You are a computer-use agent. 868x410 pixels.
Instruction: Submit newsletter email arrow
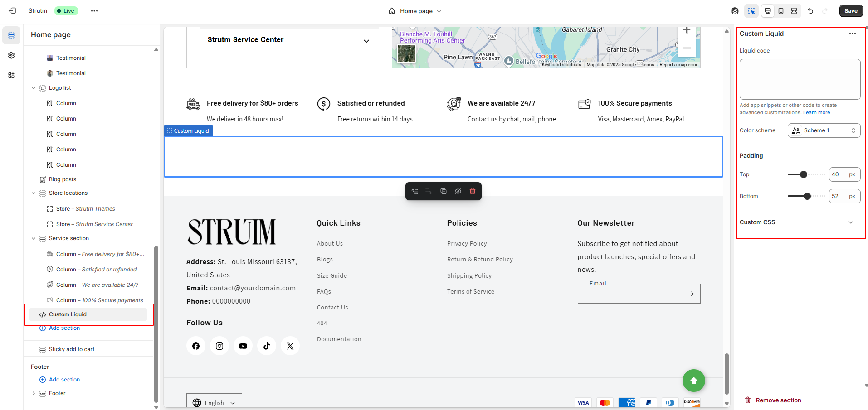click(x=690, y=294)
